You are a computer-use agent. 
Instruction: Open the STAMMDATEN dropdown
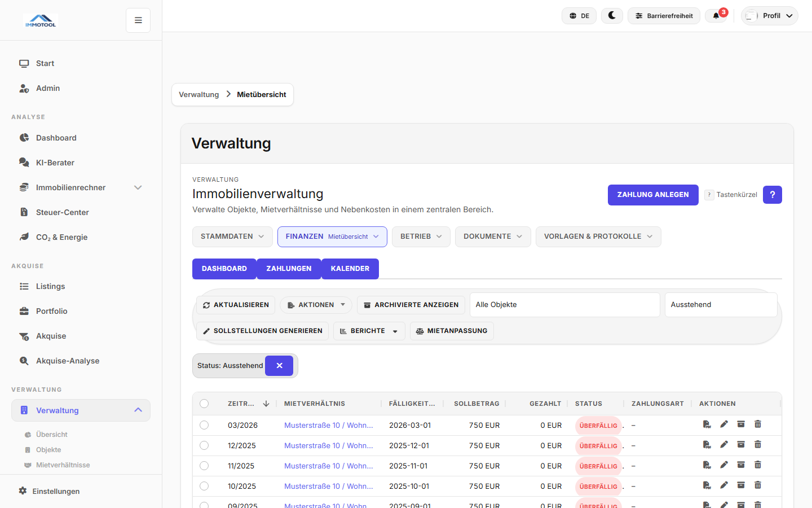pyautogui.click(x=232, y=237)
